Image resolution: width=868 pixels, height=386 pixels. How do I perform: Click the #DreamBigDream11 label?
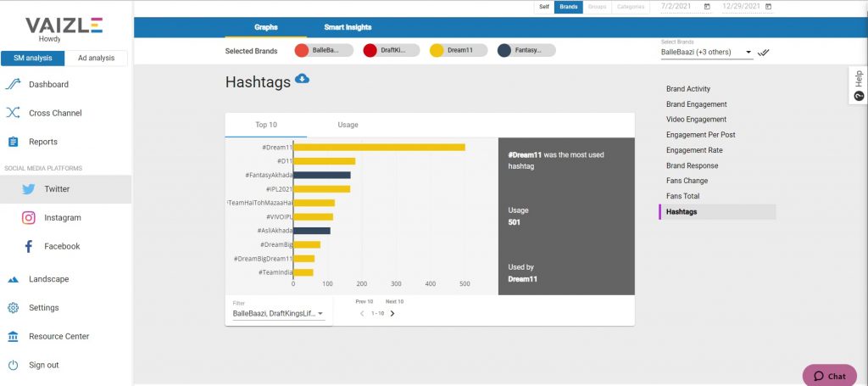coord(263,259)
